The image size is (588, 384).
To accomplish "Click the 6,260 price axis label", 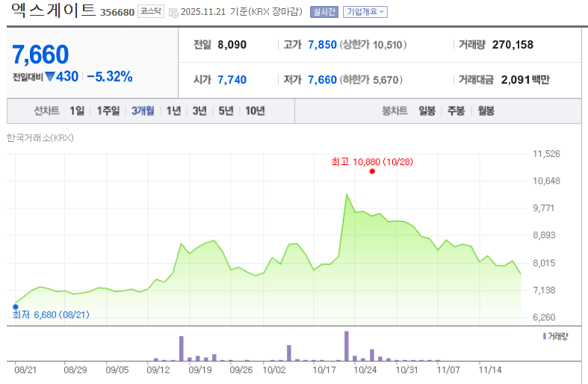I will coord(544,318).
